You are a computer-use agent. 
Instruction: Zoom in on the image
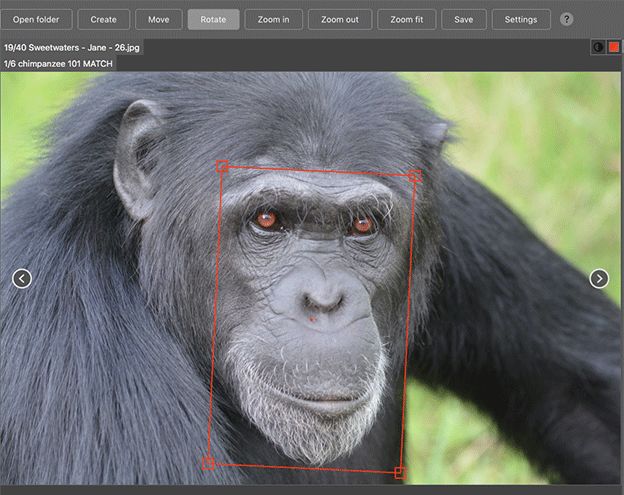pyautogui.click(x=273, y=19)
